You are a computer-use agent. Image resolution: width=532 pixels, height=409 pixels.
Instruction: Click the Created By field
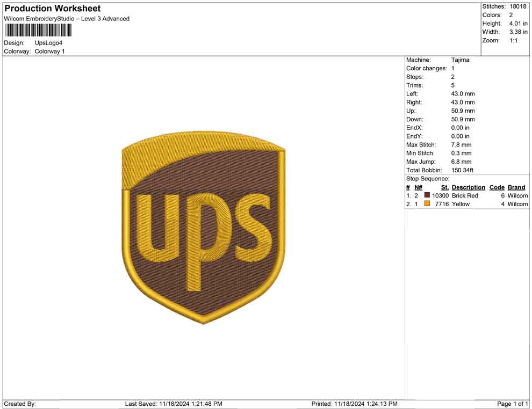tap(20, 404)
